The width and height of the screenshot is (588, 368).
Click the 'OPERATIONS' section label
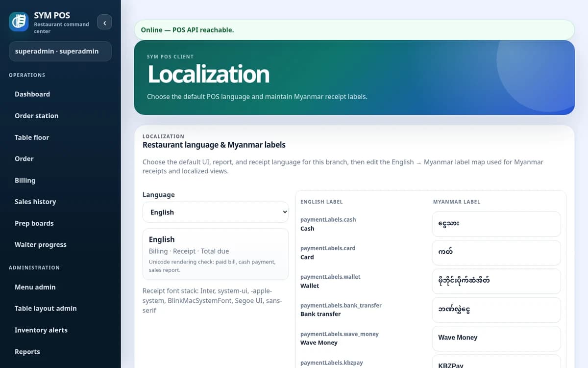coord(27,75)
